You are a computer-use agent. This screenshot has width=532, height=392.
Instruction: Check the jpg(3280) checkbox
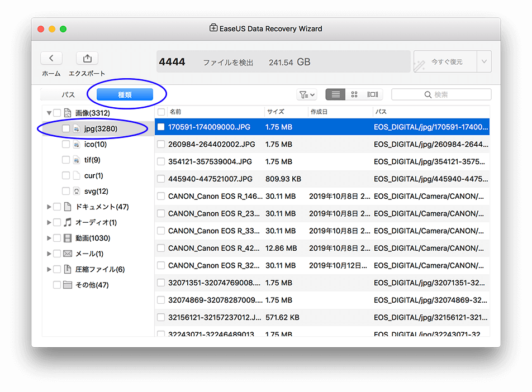click(x=66, y=128)
